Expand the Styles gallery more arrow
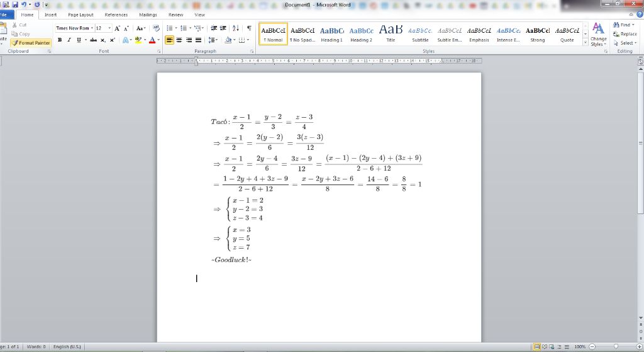 coord(586,42)
